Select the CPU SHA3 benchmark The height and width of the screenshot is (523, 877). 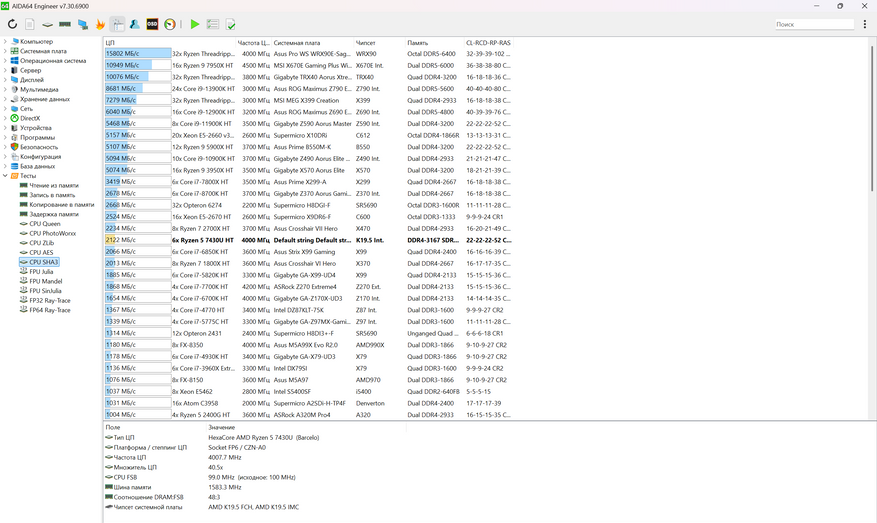[44, 262]
